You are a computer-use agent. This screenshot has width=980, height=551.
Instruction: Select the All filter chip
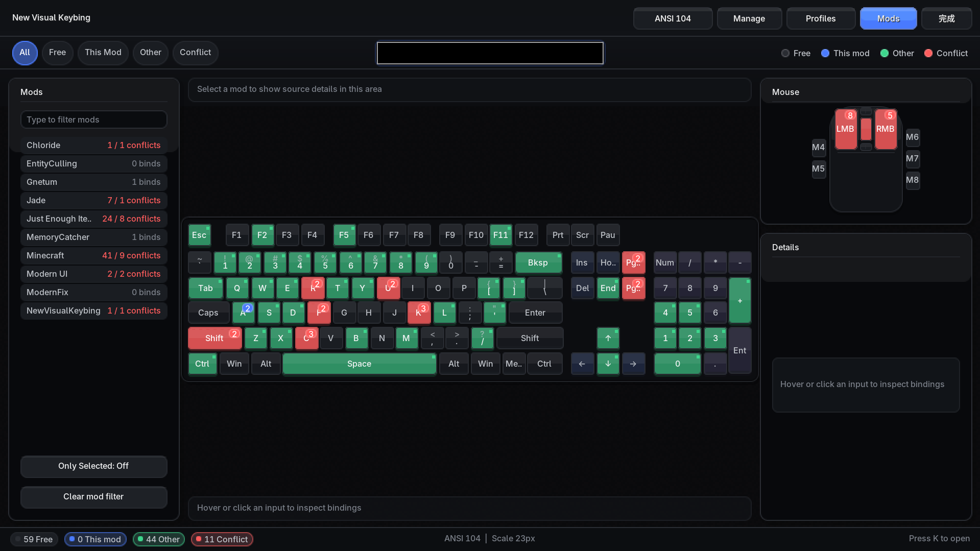[x=25, y=53]
